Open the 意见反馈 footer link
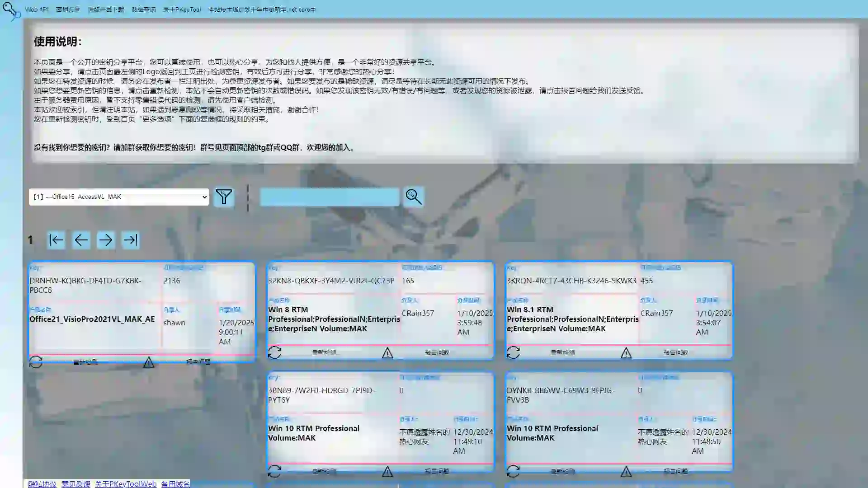This screenshot has height=488, width=868. tap(76, 484)
